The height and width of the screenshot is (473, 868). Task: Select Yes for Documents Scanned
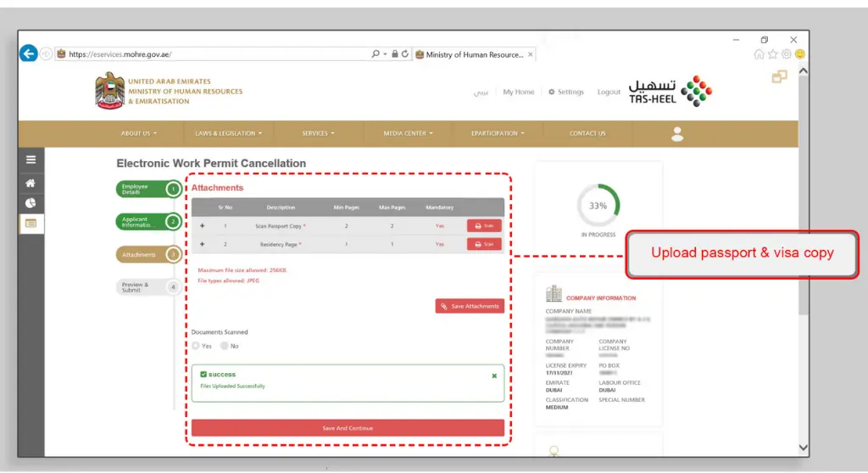coord(196,346)
